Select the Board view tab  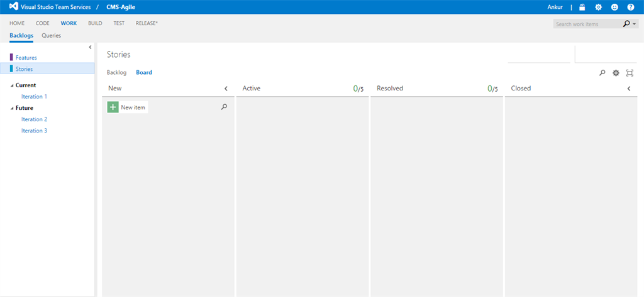144,73
